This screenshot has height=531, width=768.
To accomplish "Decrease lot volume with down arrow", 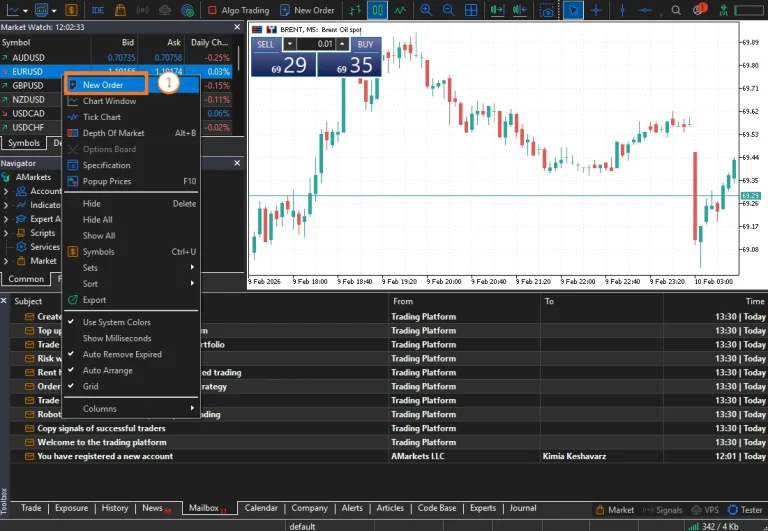I will coord(289,44).
